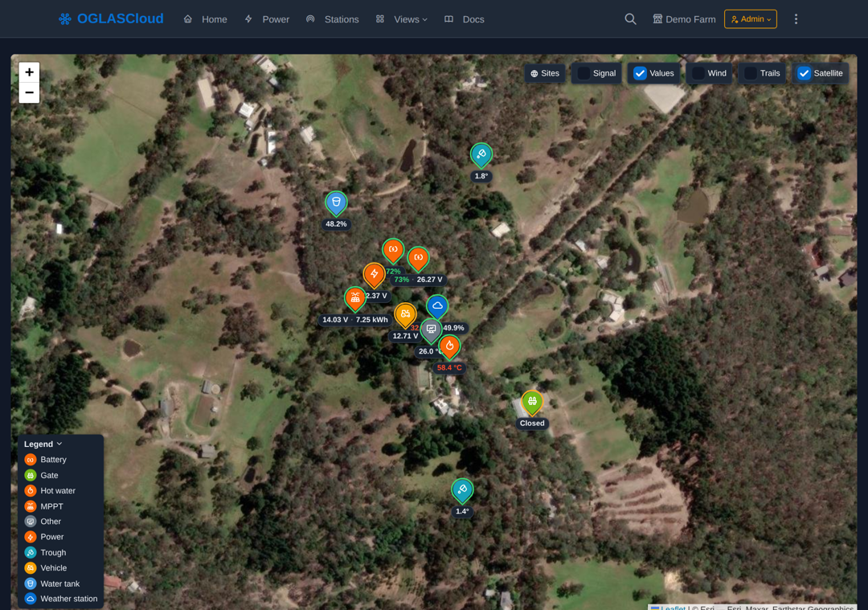The image size is (868, 610).
Task: Disable the Values overlay checkbox
Action: (x=640, y=73)
